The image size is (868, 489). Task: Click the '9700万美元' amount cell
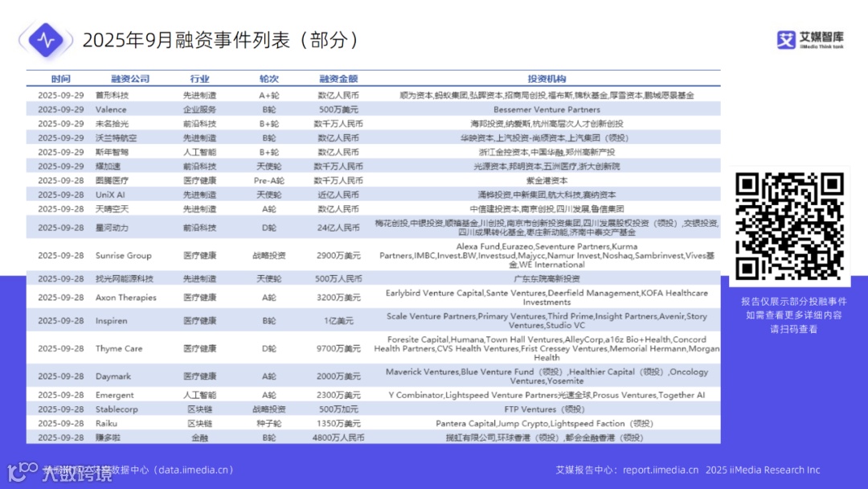(x=338, y=348)
